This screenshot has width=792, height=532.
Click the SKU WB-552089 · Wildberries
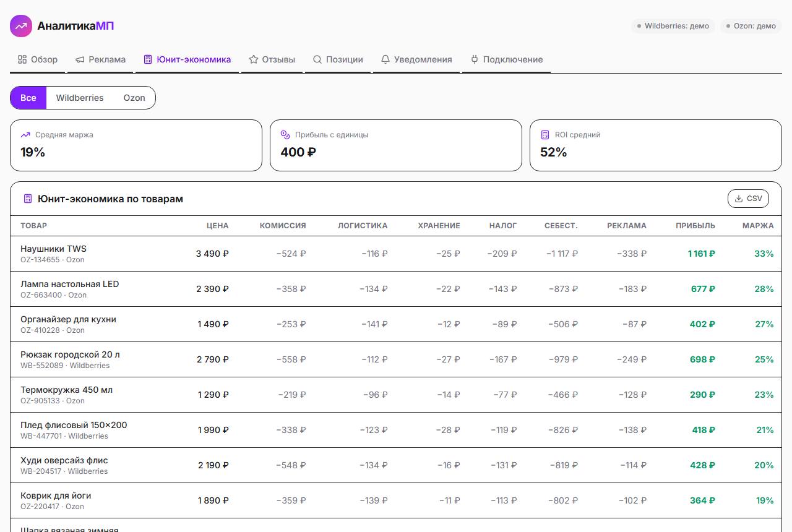click(65, 366)
